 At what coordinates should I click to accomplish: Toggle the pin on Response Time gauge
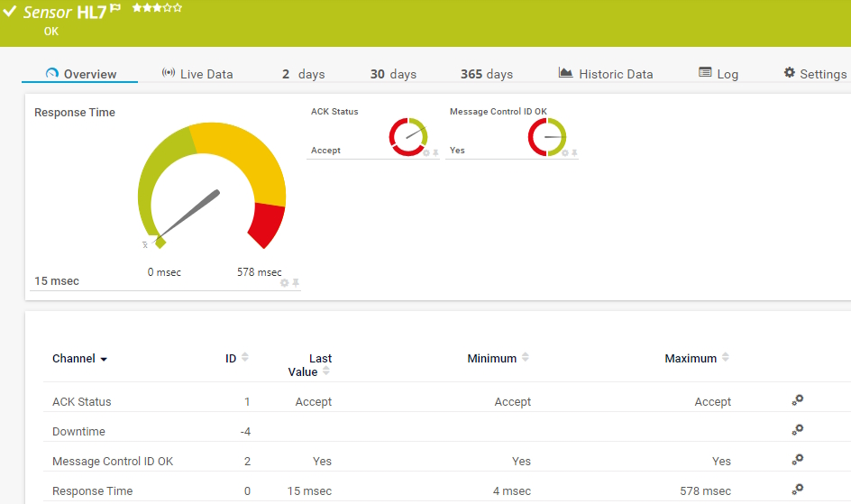(296, 282)
